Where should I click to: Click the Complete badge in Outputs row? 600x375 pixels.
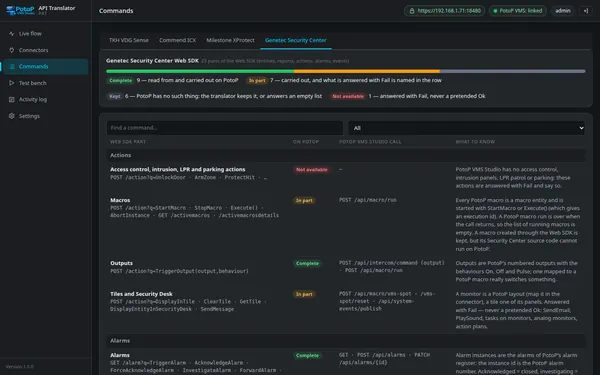pos(307,264)
